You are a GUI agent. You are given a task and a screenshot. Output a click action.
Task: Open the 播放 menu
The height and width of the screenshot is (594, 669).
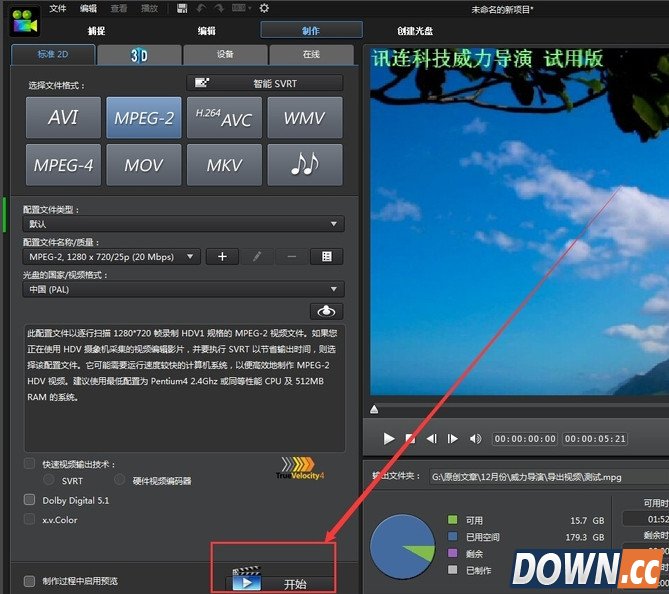149,8
